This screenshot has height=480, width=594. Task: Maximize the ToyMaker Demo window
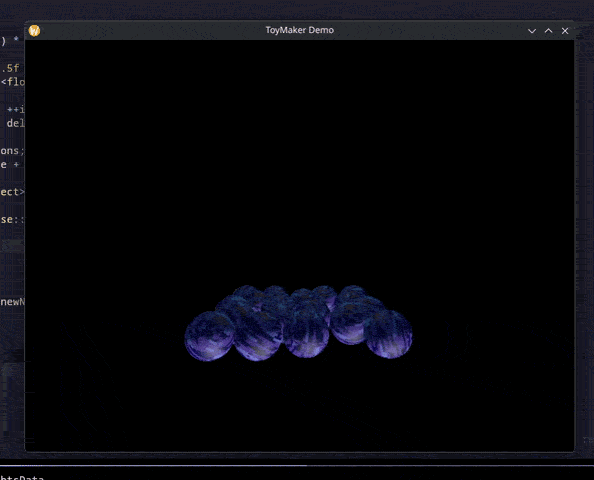pos(549,31)
